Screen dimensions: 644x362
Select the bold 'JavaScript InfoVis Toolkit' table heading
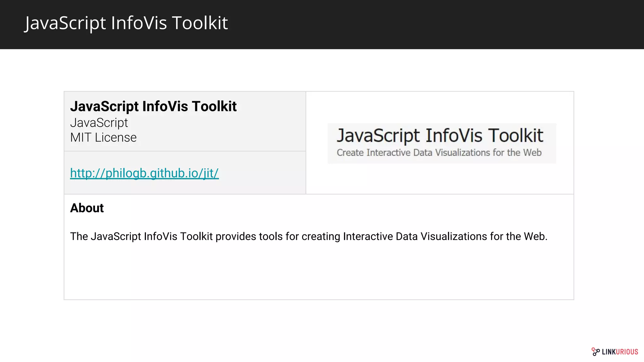click(x=153, y=106)
